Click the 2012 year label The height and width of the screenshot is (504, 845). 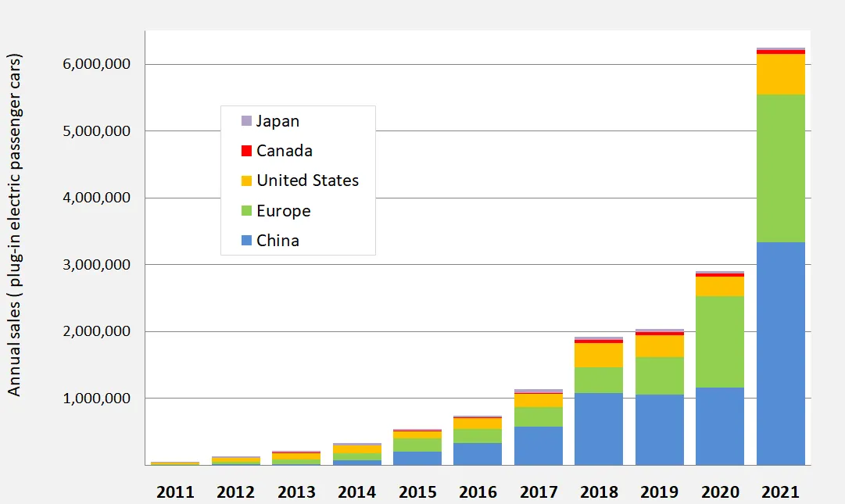[235, 491]
